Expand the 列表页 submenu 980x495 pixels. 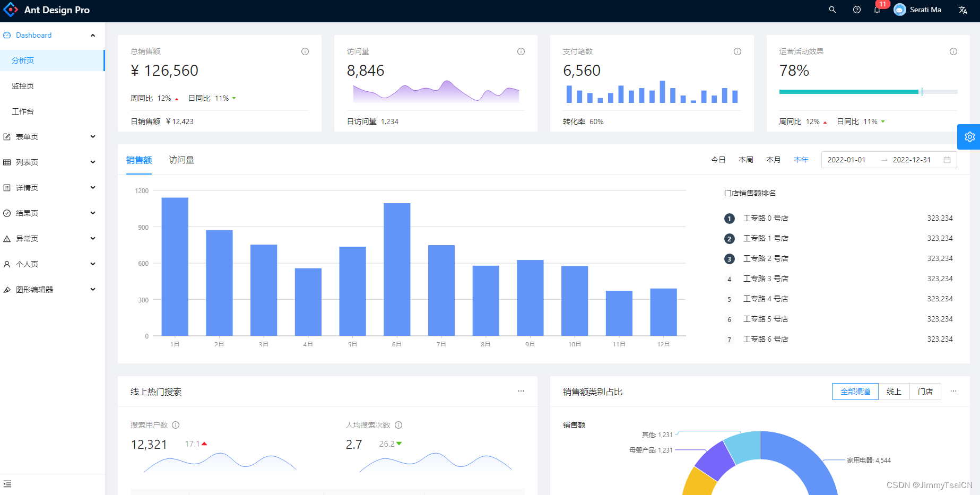(x=93, y=162)
